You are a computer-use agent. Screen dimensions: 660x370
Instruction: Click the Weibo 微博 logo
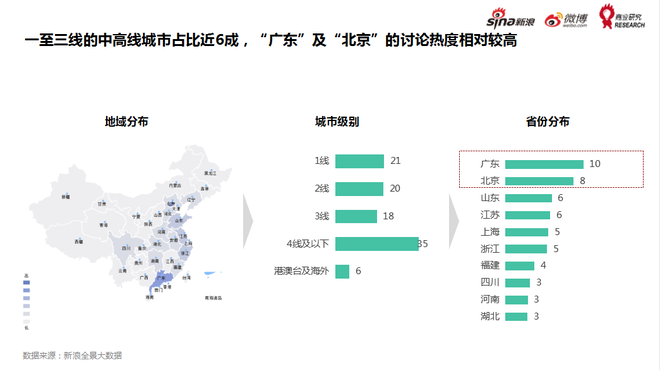[566, 20]
